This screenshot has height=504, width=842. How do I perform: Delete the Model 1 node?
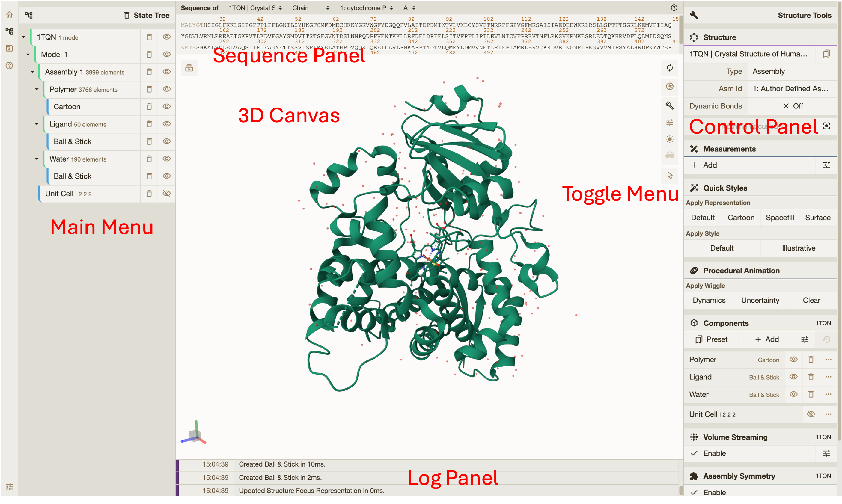(149, 54)
